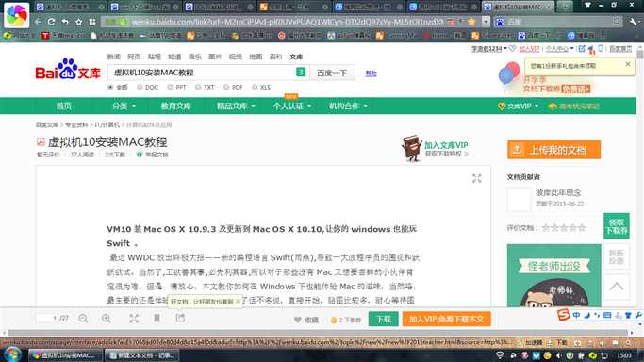Viewport: 644px width, 362px height.
Task: Click the heart 收藏 icon
Action: (298, 320)
